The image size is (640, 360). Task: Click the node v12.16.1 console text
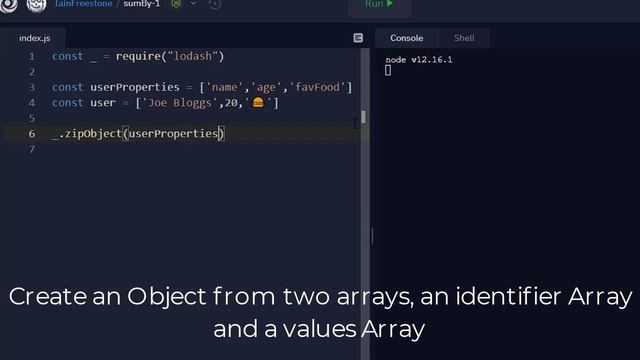[x=419, y=60]
